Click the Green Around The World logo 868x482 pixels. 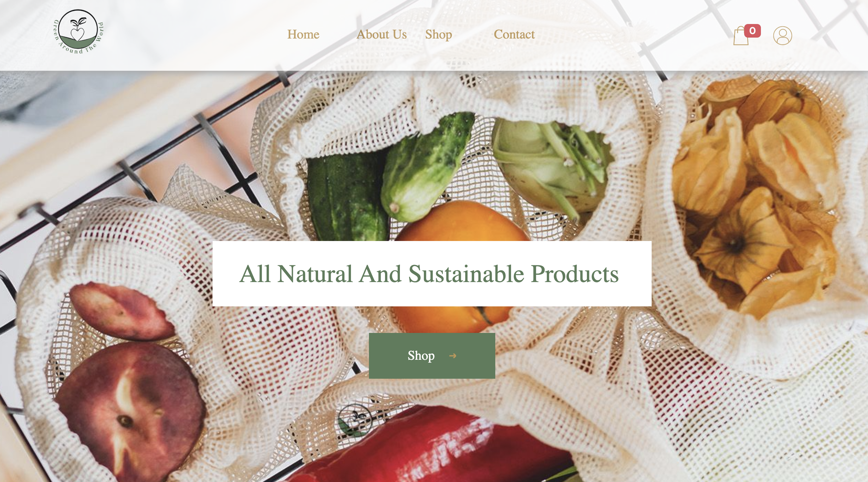click(x=79, y=32)
